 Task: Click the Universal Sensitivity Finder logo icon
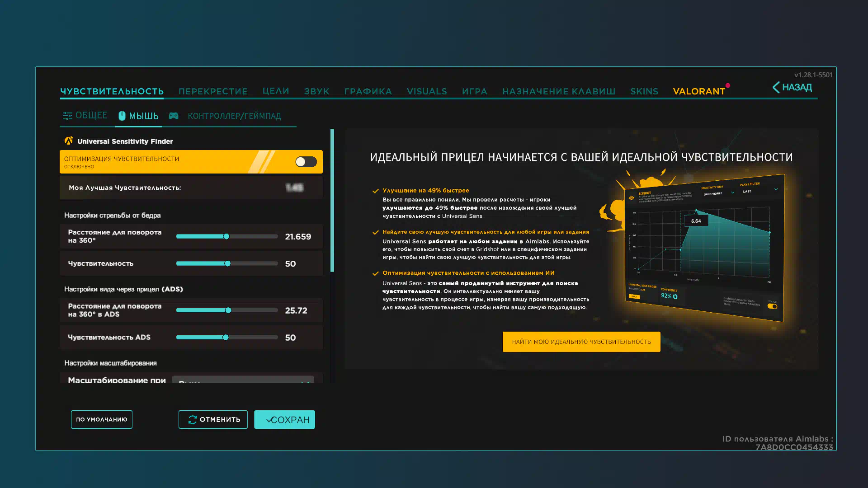(x=69, y=141)
